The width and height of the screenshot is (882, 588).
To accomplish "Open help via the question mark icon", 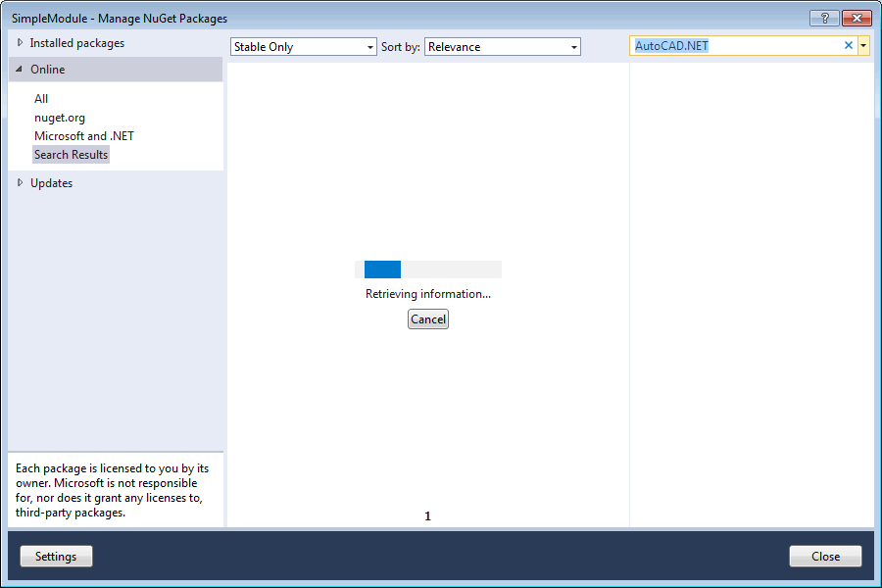I will (x=823, y=18).
